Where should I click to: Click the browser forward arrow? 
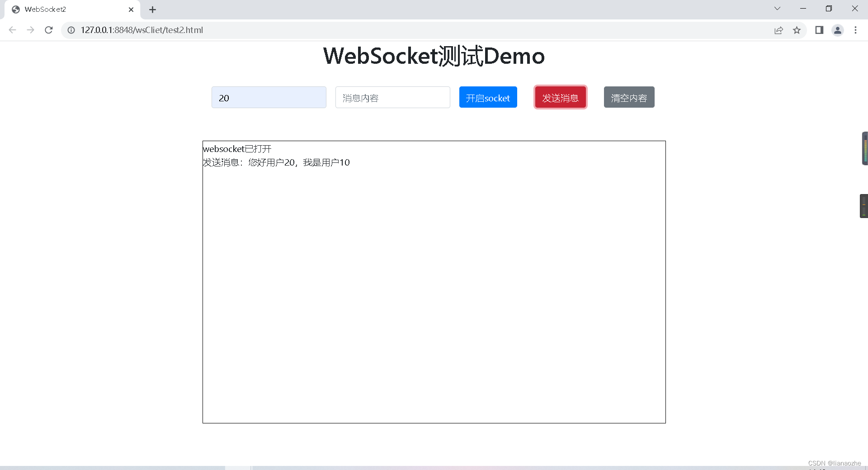coord(30,30)
